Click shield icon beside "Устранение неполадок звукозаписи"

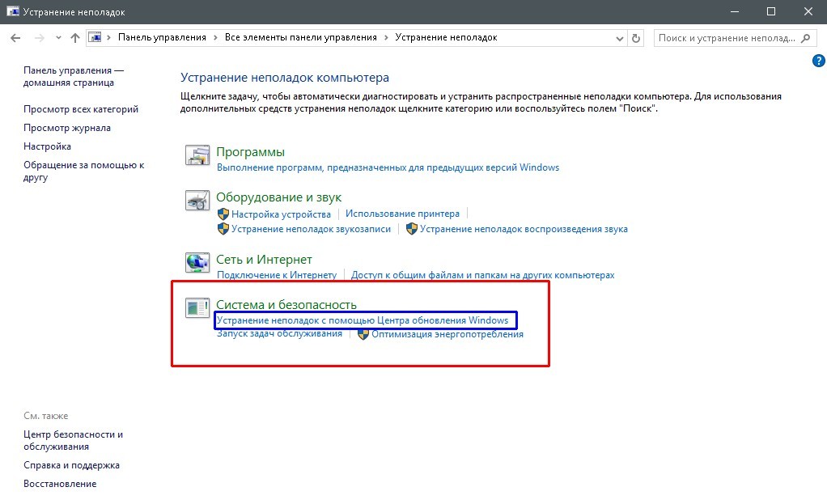tap(223, 229)
